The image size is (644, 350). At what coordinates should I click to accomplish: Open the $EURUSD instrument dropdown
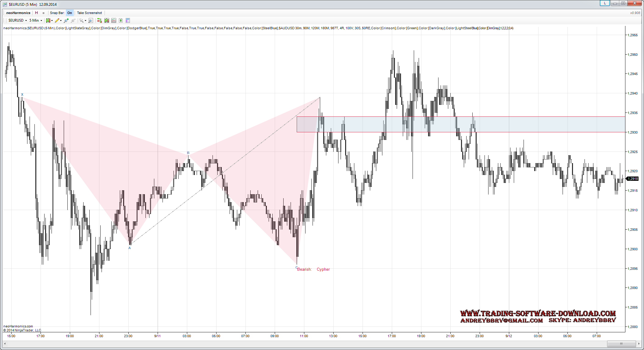pos(18,20)
